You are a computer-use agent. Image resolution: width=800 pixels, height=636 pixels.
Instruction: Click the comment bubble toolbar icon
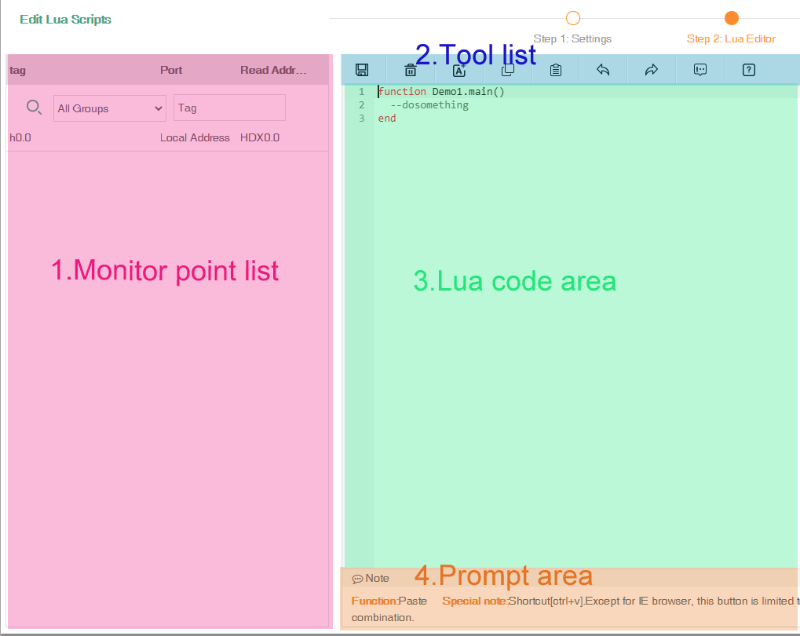(x=700, y=70)
